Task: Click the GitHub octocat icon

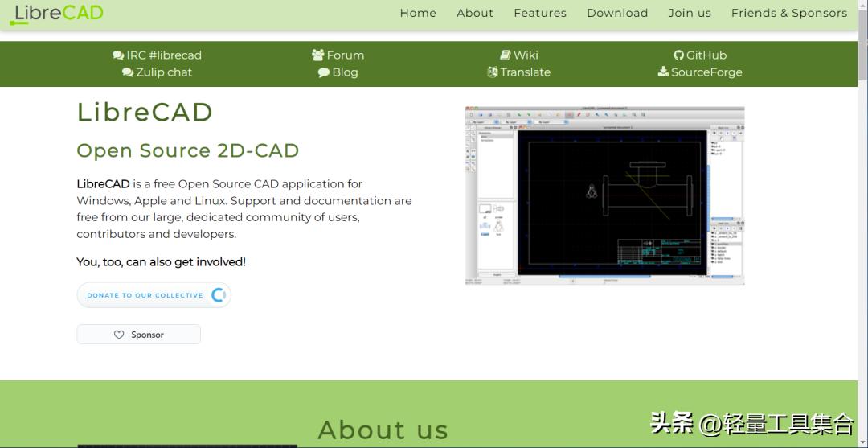Action: point(678,55)
